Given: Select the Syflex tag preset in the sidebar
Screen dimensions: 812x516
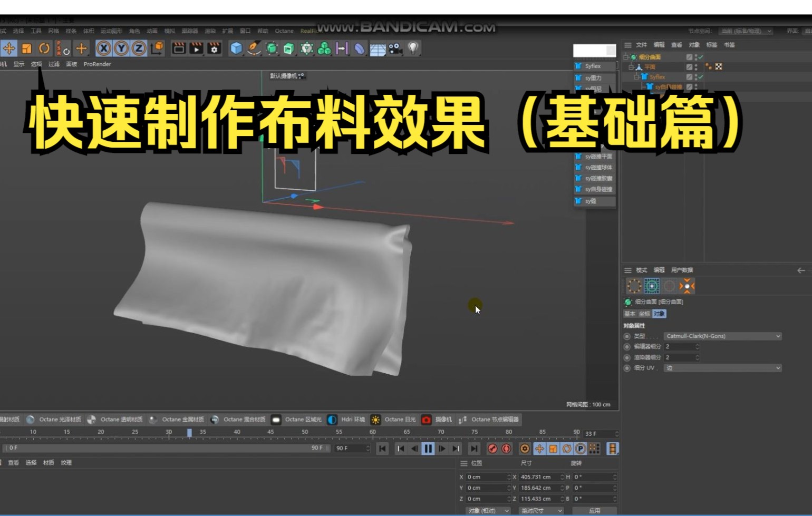Looking at the screenshot, I should (594, 66).
